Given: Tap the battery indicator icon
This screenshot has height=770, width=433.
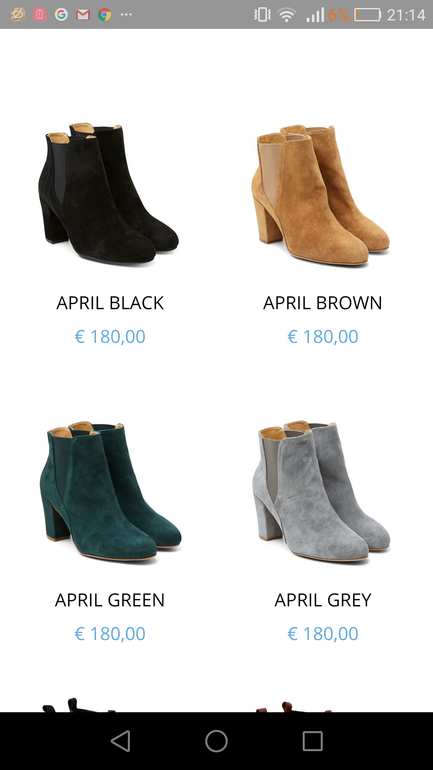Looking at the screenshot, I should [x=368, y=15].
